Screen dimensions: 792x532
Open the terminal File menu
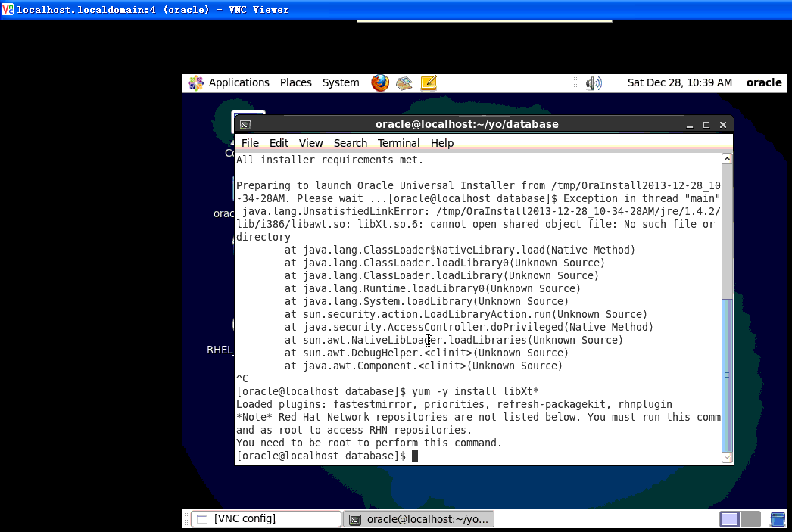(250, 143)
